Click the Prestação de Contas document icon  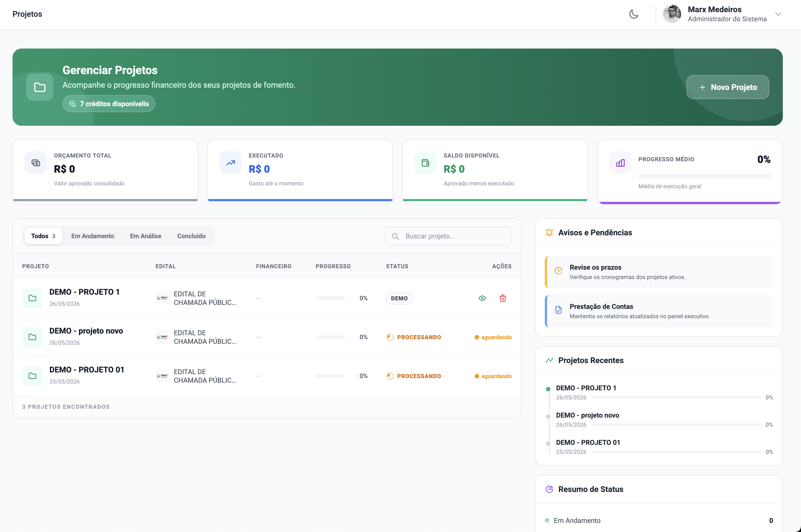tap(558, 310)
